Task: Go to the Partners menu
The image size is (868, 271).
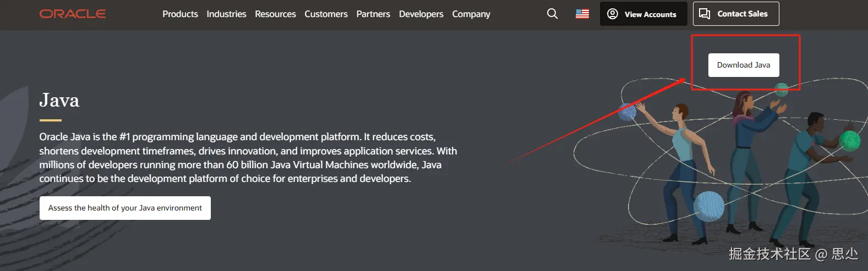Action: pos(373,14)
